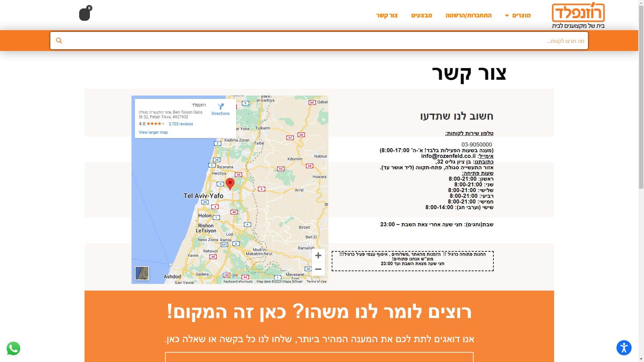Open the 3,703 reviews link
Viewport: 644px width, 362px height.
(181, 124)
